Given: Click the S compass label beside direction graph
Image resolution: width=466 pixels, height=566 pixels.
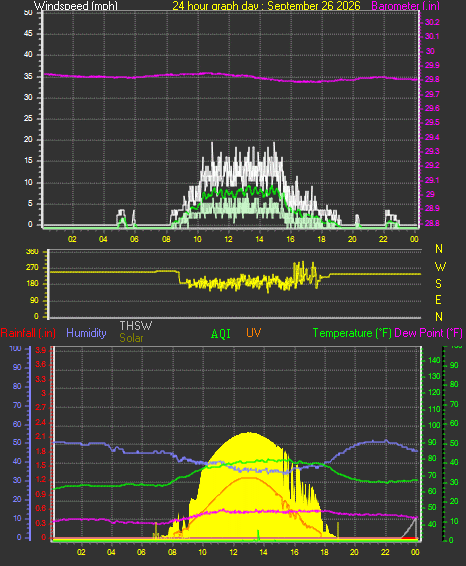Looking at the screenshot, I should [439, 284].
